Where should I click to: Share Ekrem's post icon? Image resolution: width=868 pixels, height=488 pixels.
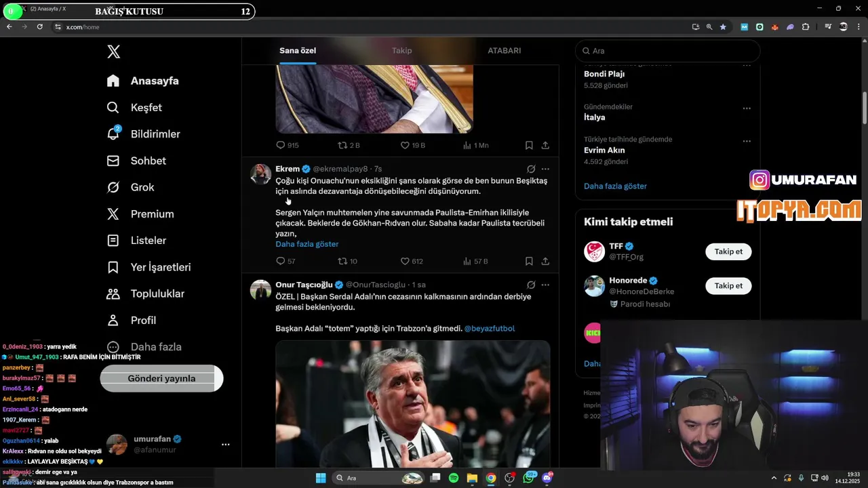545,261
